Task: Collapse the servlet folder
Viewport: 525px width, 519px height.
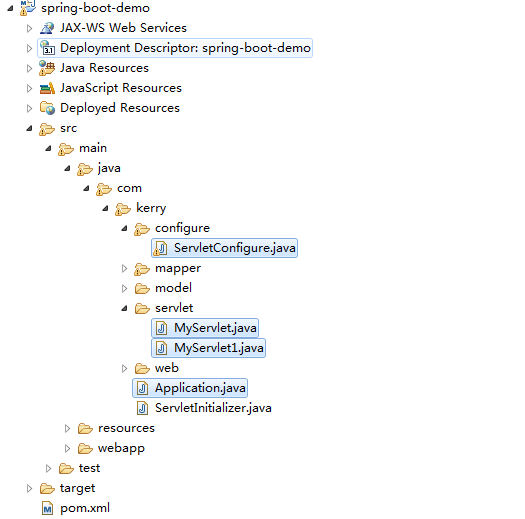Action: pyautogui.click(x=125, y=308)
